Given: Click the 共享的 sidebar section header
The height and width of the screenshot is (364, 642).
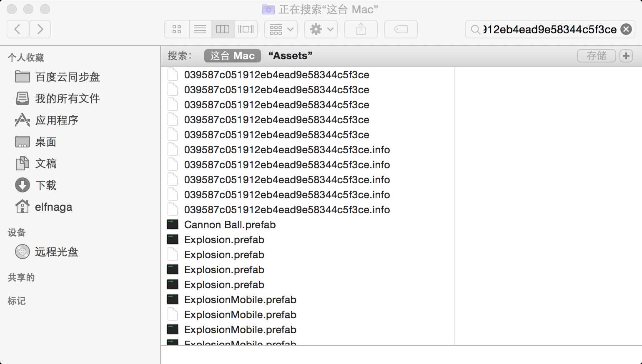Looking at the screenshot, I should (21, 278).
